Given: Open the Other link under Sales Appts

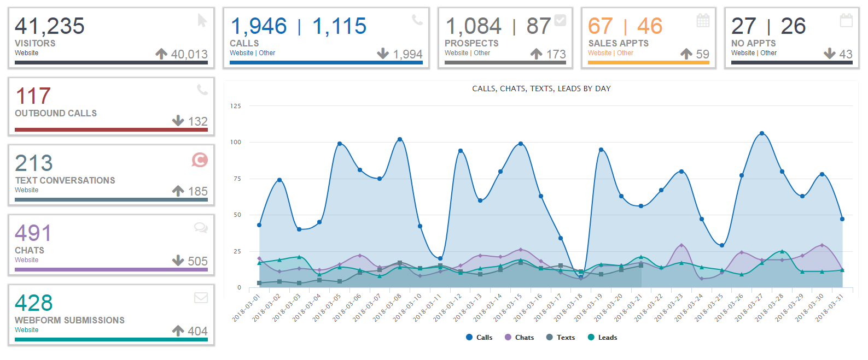Looking at the screenshot, I should point(625,53).
